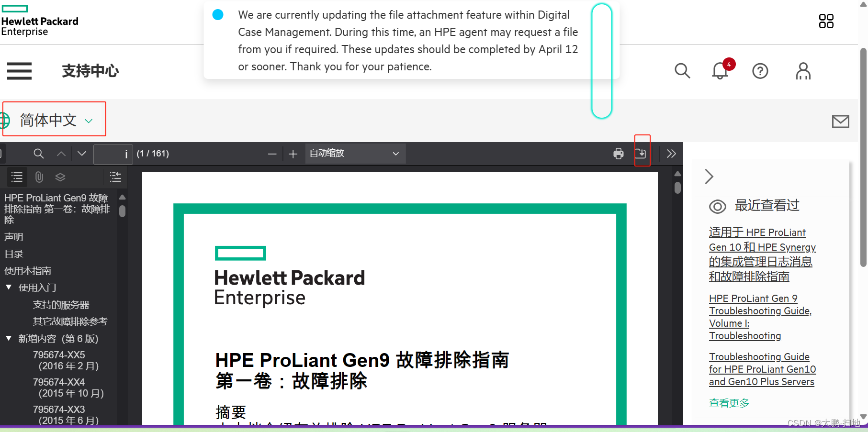The image size is (868, 432).
Task: Open the 目录 outline entry
Action: (13, 254)
